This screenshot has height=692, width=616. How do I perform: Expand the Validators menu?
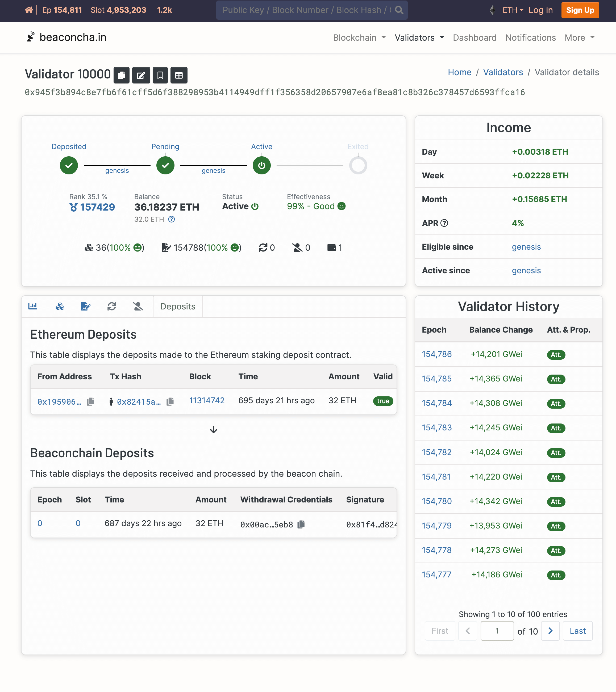[x=419, y=37]
